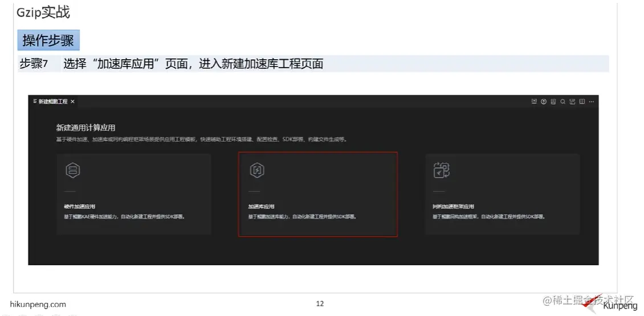Click the hikunpeng.com footer text
Image resolution: width=644 pixels, height=316 pixels.
point(38,305)
